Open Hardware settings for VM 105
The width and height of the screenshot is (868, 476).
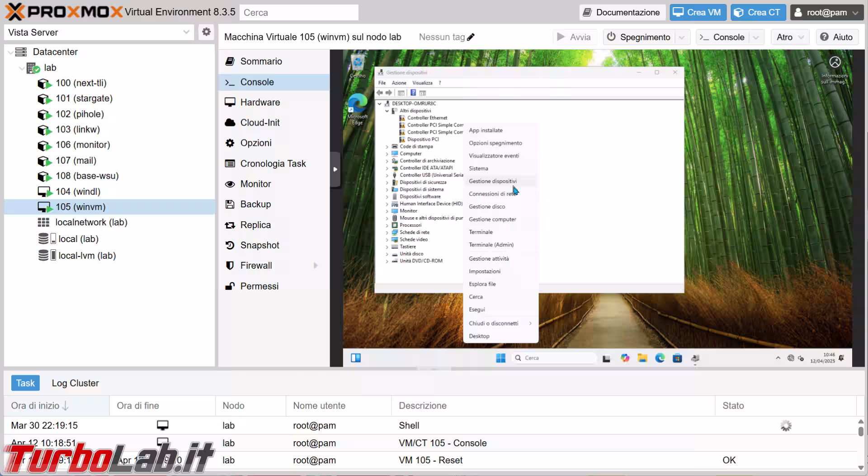coord(260,103)
